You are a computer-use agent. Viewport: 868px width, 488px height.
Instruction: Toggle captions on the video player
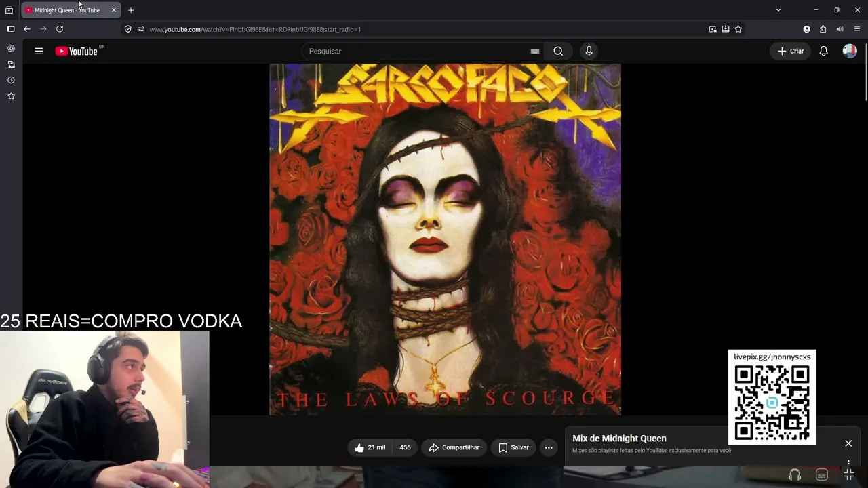click(822, 474)
